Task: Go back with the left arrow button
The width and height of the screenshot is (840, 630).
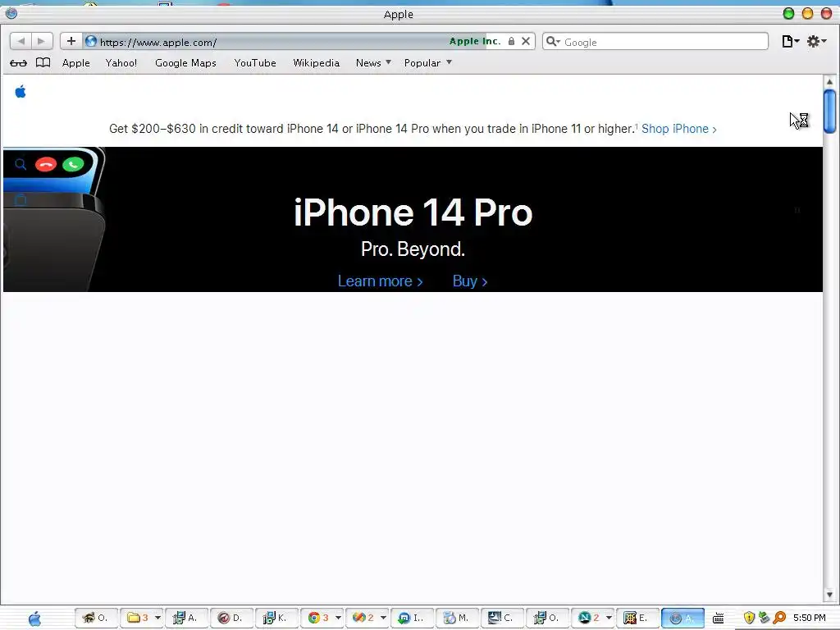Action: click(x=21, y=41)
